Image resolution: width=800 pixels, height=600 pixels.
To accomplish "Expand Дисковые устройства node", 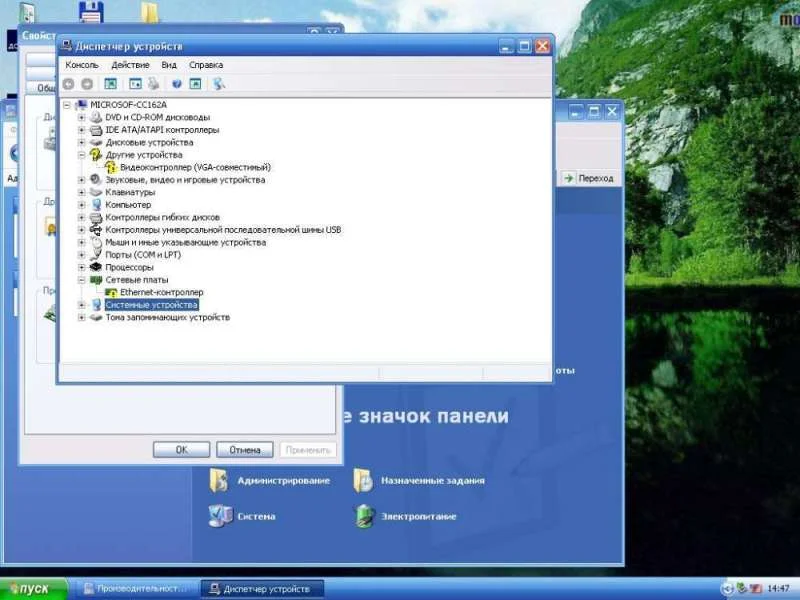I will click(x=82, y=142).
